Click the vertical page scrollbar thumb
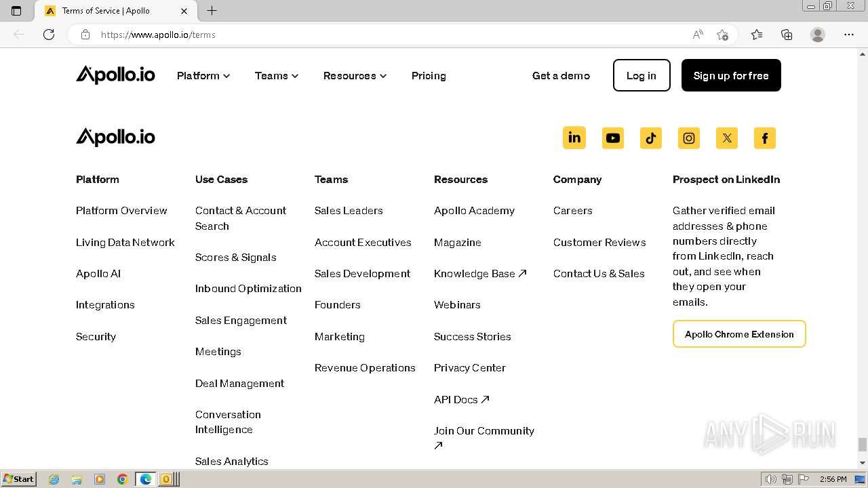The image size is (868, 488). [863, 445]
